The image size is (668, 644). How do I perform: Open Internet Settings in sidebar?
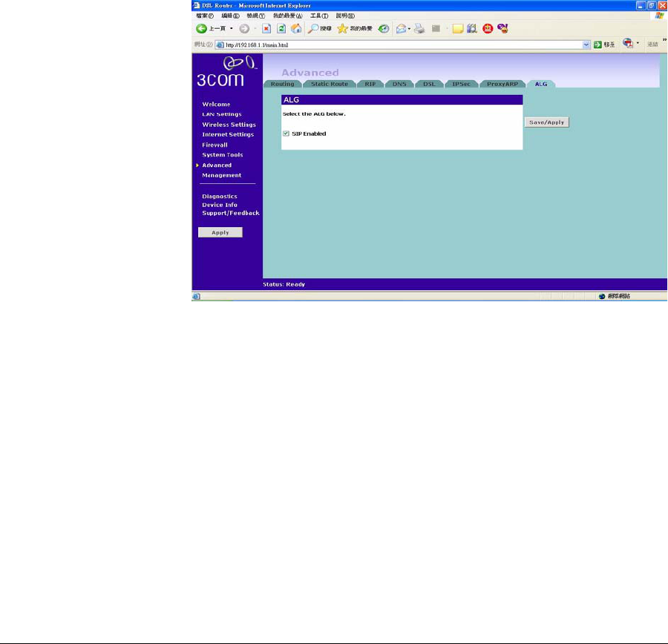click(228, 134)
